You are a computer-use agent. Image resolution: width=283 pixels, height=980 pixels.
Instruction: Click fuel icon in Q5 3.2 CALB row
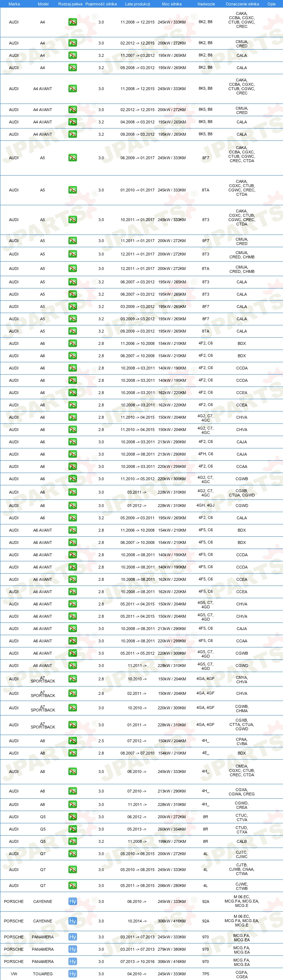tap(73, 841)
